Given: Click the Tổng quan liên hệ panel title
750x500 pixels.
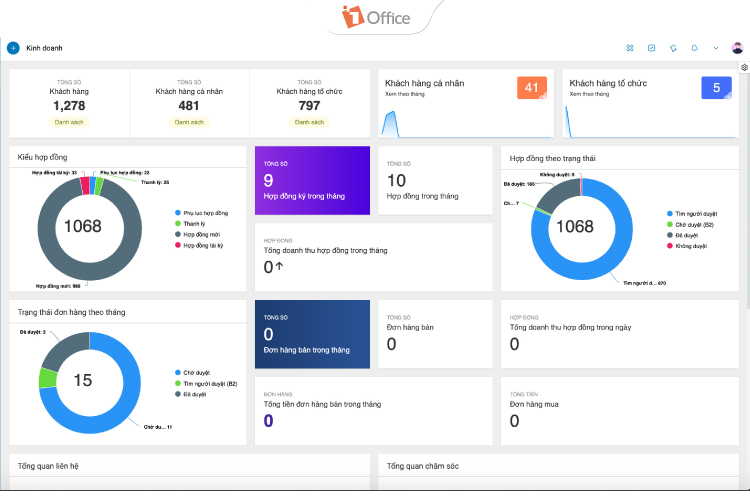Looking at the screenshot, I should (x=48, y=466).
